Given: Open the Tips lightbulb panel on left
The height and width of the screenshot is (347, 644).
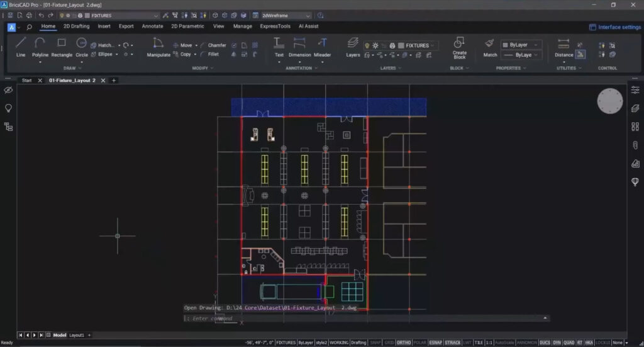Looking at the screenshot, I should pyautogui.click(x=8, y=108).
